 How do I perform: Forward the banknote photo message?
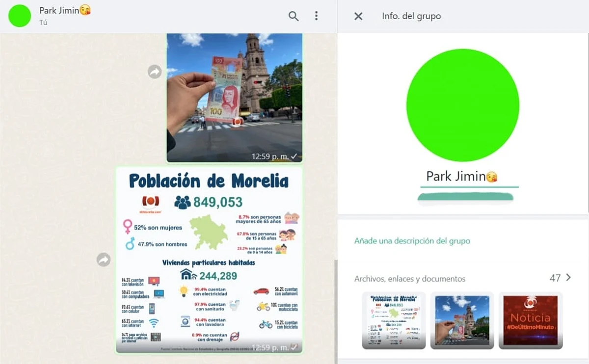pos(155,72)
